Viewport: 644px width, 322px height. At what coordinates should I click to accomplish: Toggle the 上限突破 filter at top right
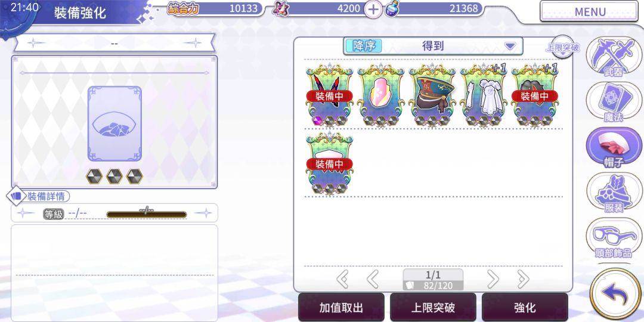click(562, 48)
